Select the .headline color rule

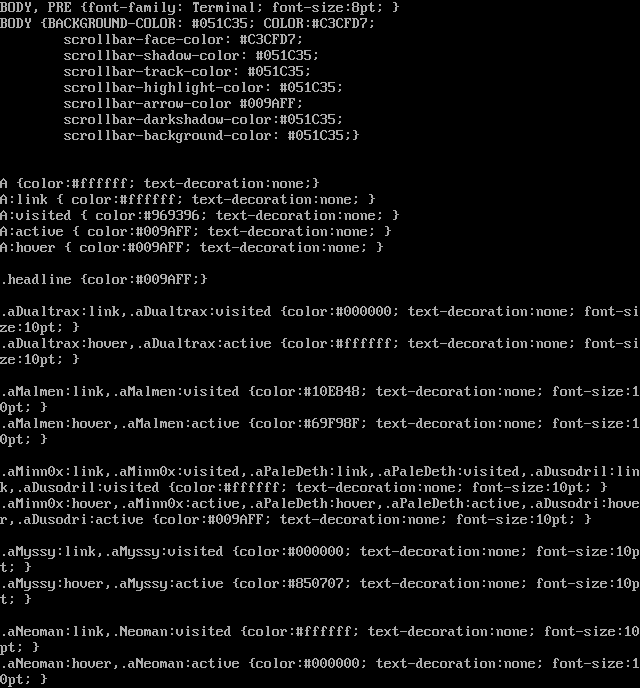click(x=104, y=280)
